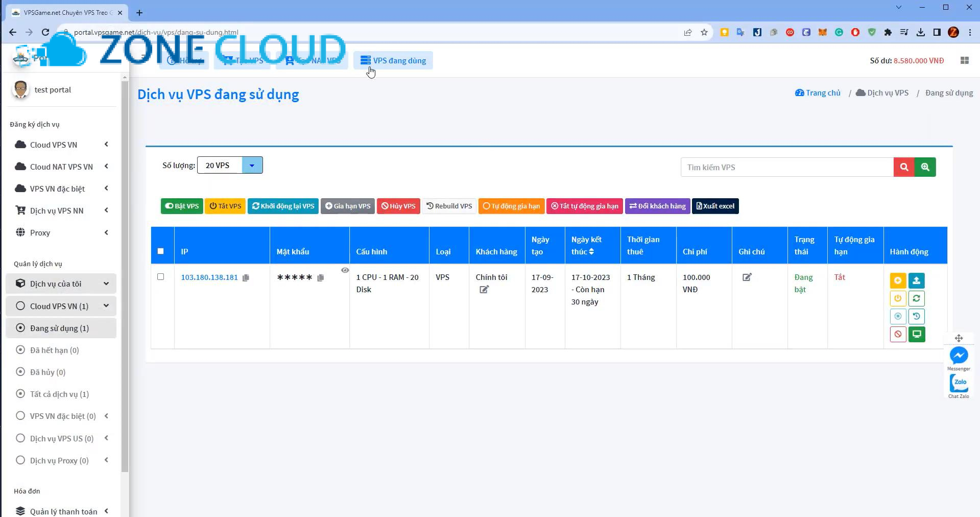Click the green reboot icon in Hành động column
This screenshot has width=980, height=517.
[917, 298]
